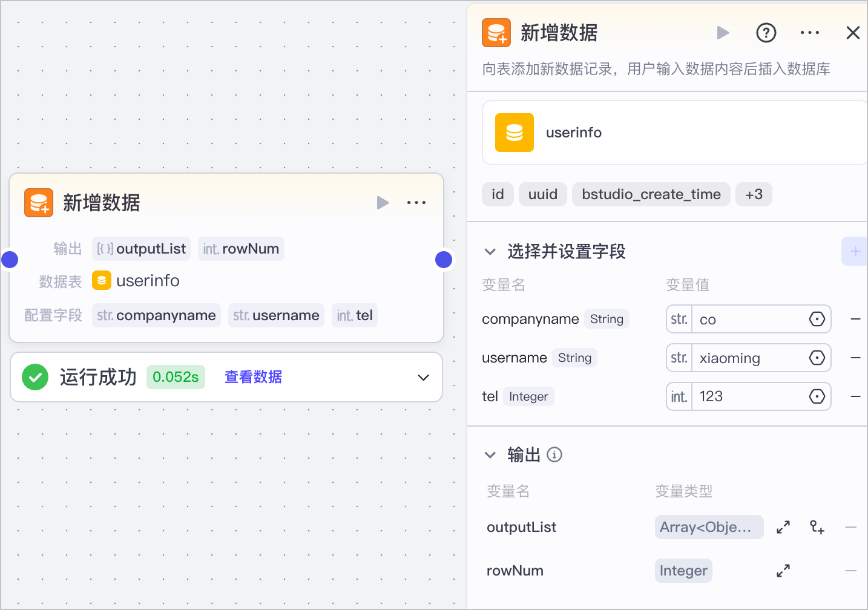Collapse the 选择并设置字段 section
Screen dimensions: 868x610
click(x=490, y=251)
